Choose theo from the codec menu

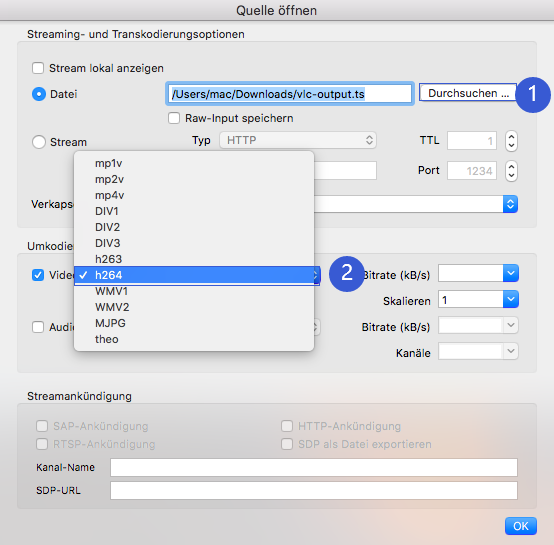coord(194,339)
